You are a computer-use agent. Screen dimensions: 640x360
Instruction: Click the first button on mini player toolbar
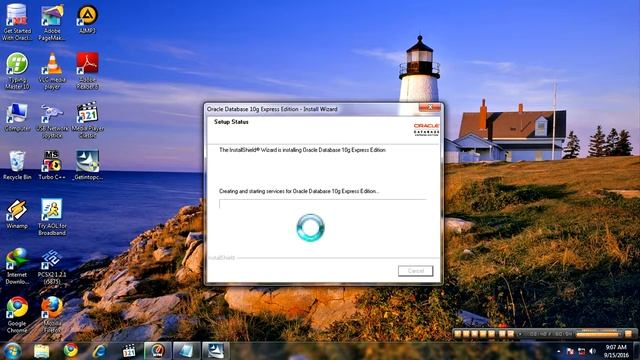pos(458,334)
